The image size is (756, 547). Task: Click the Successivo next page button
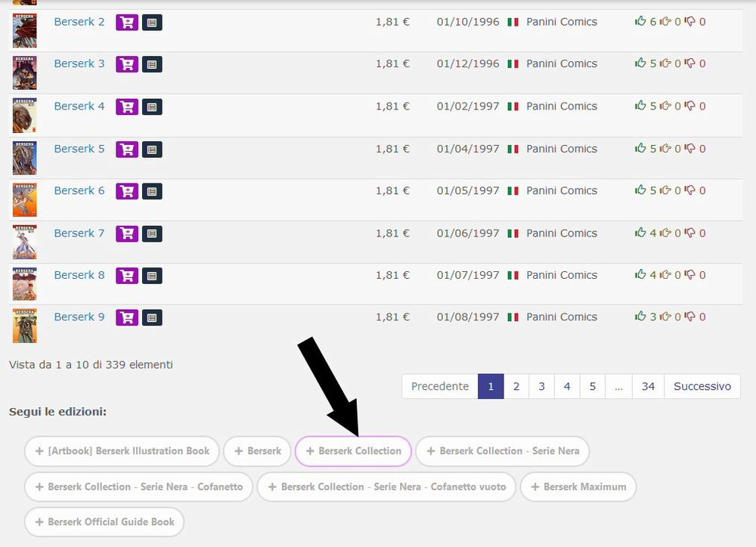pos(702,386)
